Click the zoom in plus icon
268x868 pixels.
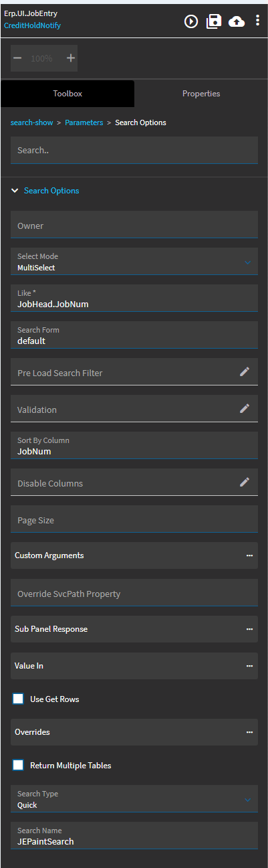pos(71,58)
